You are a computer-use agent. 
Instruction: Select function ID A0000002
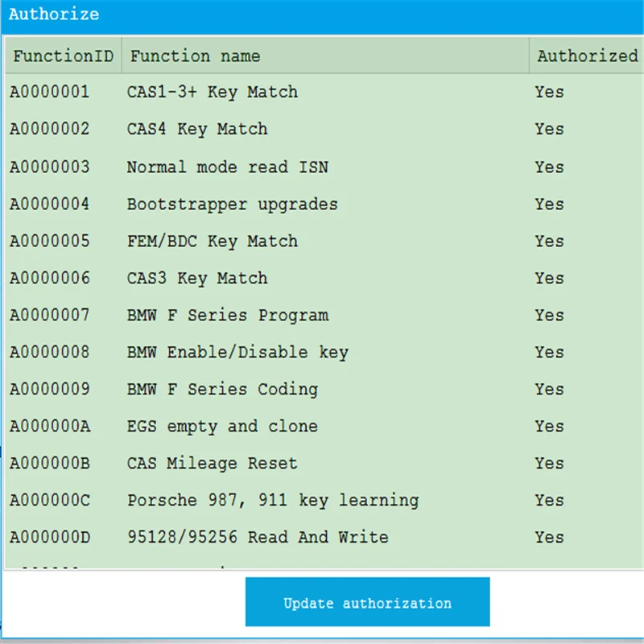click(50, 129)
